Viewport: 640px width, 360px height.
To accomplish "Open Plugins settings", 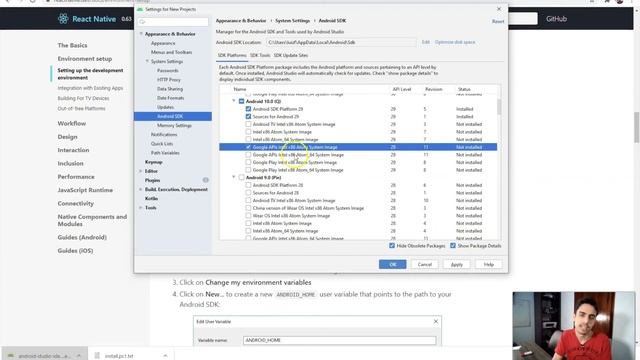I will (152, 180).
